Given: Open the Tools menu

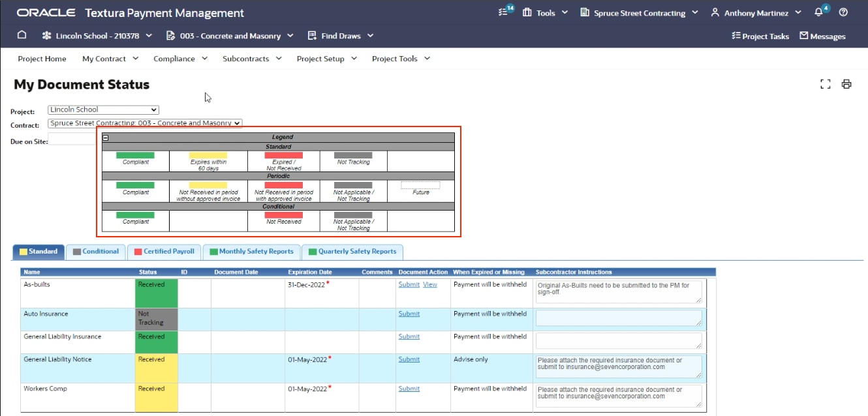Looking at the screenshot, I should click(545, 12).
